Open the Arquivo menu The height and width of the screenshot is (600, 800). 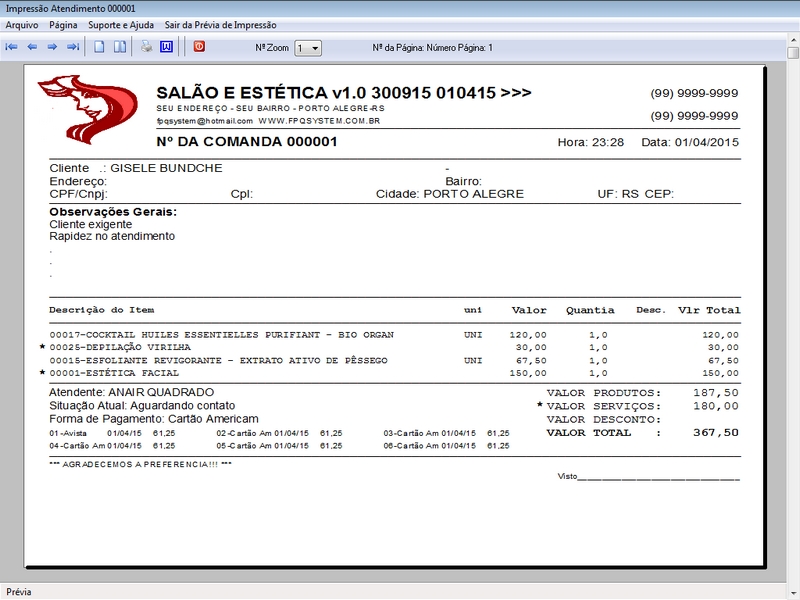22,24
